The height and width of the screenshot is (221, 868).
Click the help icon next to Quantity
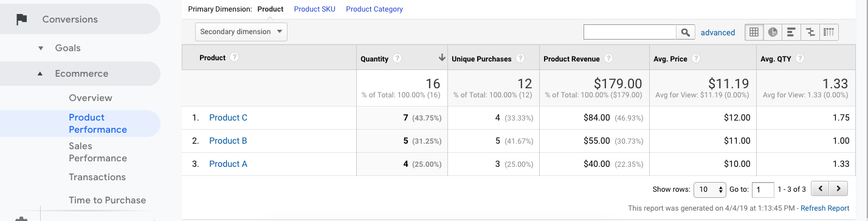coord(398,59)
